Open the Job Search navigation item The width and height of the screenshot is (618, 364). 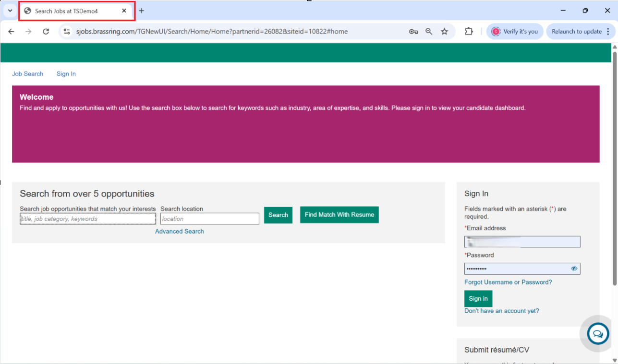[28, 74]
